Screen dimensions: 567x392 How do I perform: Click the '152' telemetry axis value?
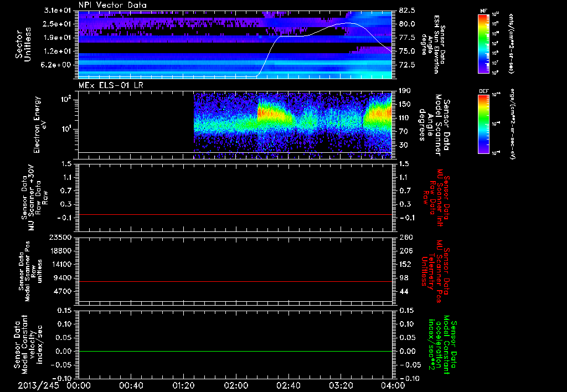click(405, 264)
